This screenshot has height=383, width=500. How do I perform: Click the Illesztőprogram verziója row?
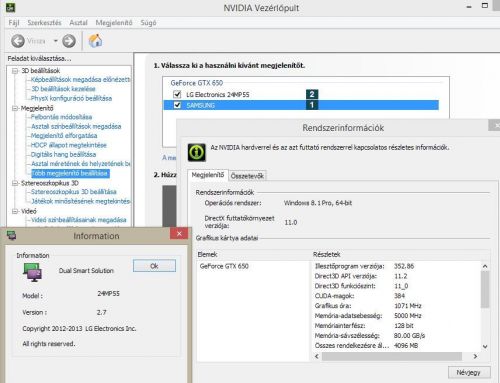tap(364, 266)
